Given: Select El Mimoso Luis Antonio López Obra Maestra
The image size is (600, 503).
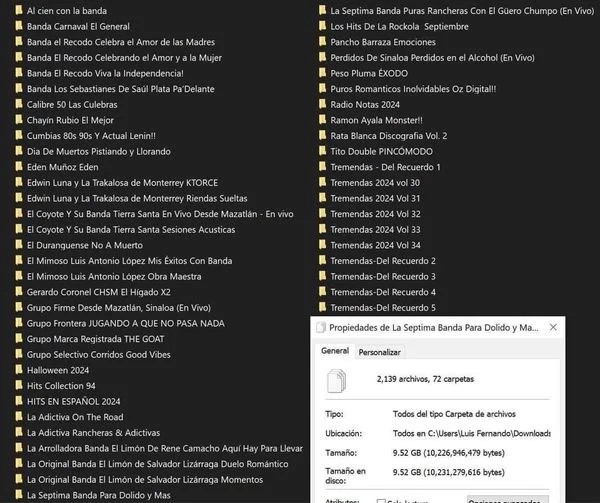Looking at the screenshot, I should click(x=114, y=277).
